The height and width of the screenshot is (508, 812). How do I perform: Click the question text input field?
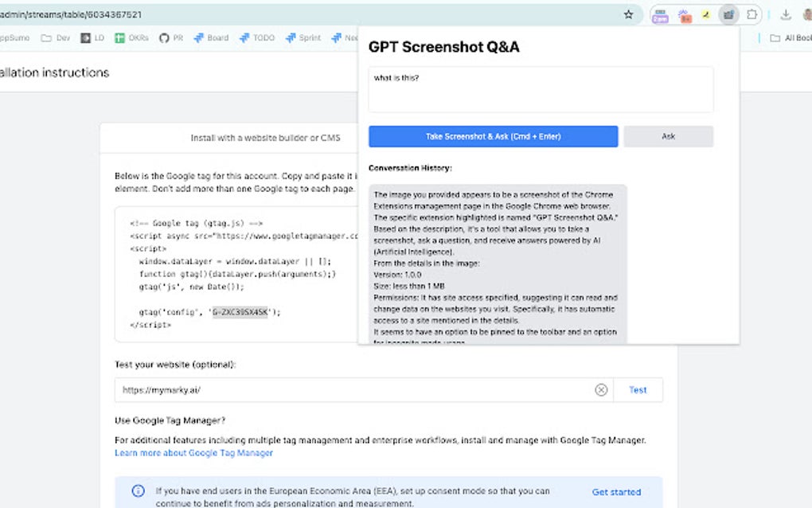[541, 89]
